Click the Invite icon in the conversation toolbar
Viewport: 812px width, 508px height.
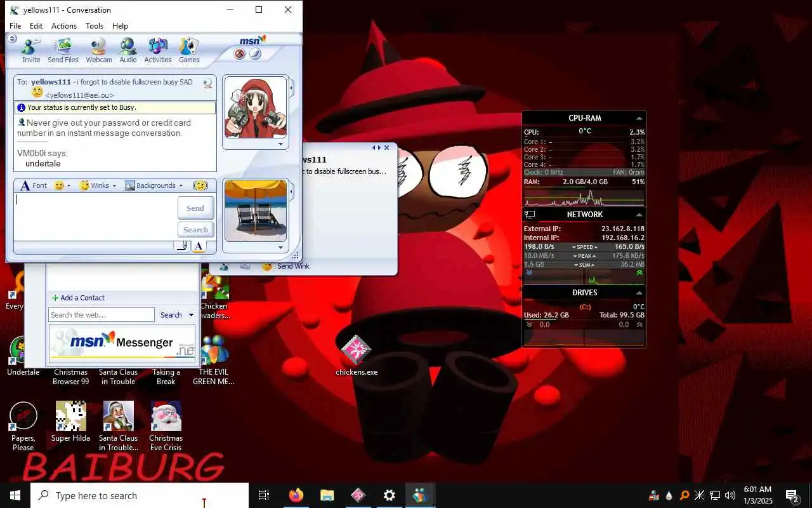pos(31,50)
